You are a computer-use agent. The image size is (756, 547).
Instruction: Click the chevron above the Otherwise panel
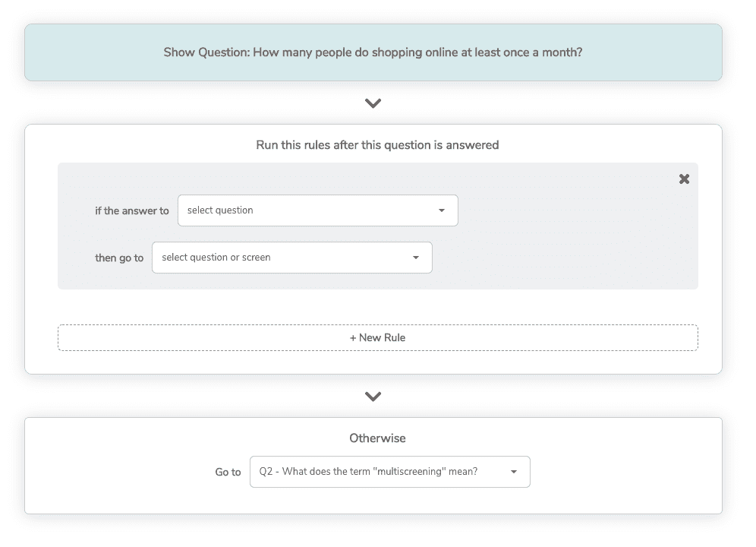click(x=373, y=397)
